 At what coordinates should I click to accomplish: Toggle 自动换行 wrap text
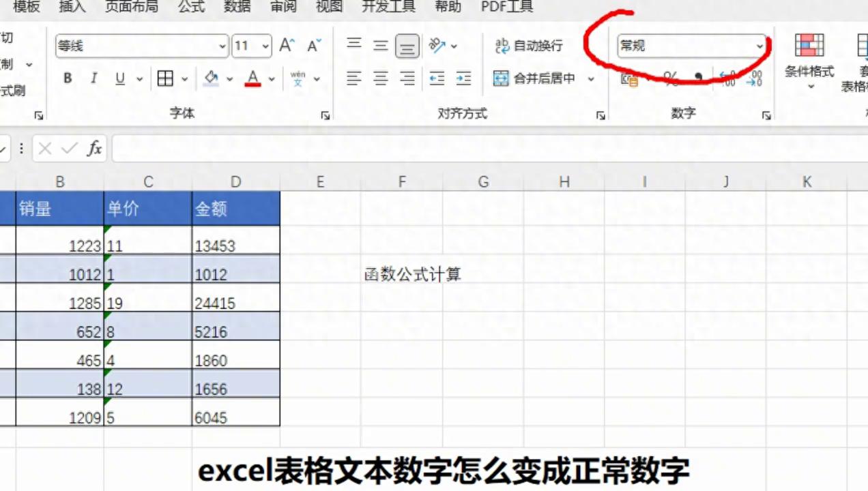(529, 46)
